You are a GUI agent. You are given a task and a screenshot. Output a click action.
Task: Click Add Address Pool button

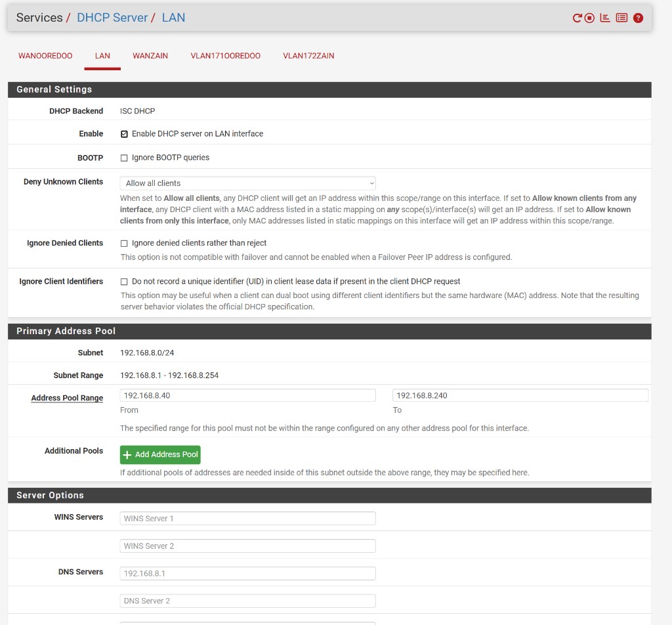[160, 454]
